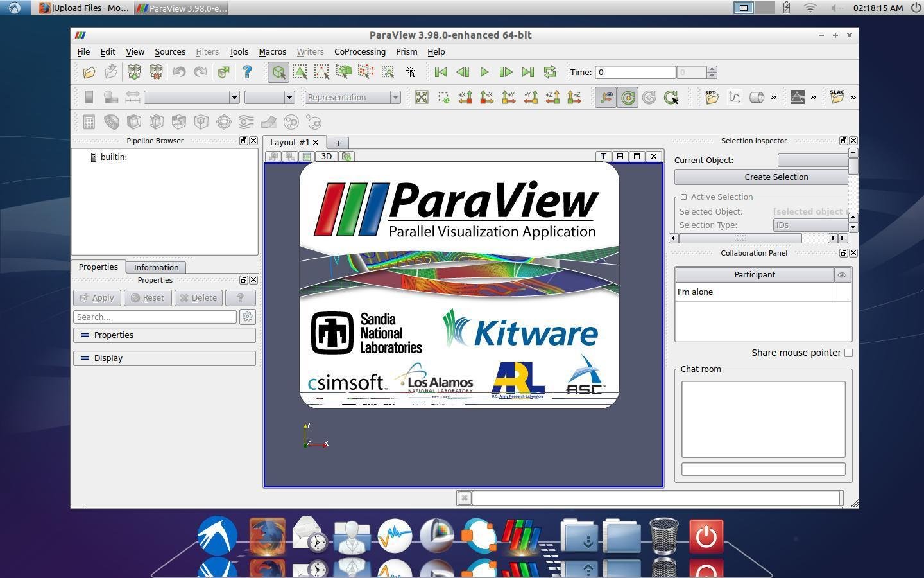
Task: Collapse the Active Selection group
Action: tap(684, 197)
